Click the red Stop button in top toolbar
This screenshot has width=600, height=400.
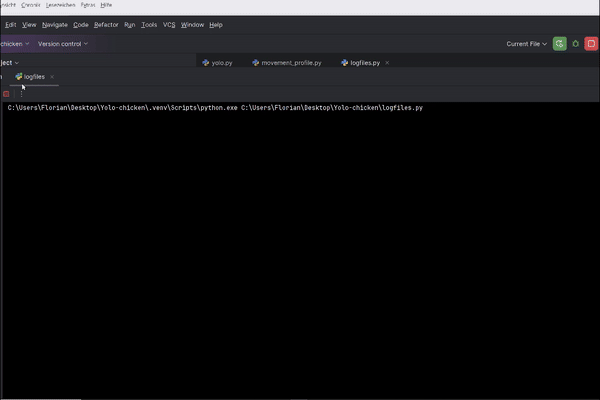point(591,44)
